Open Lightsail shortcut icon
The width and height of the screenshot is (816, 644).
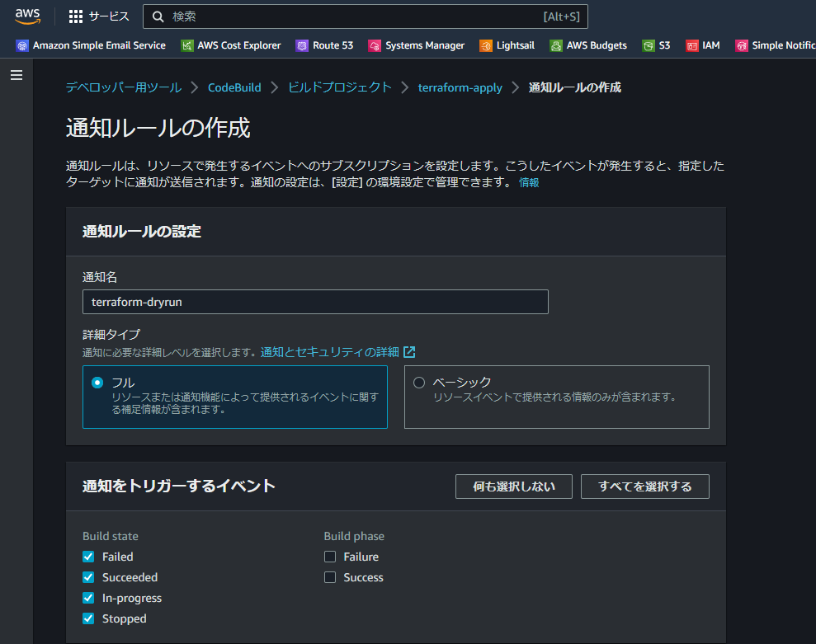pyautogui.click(x=486, y=46)
